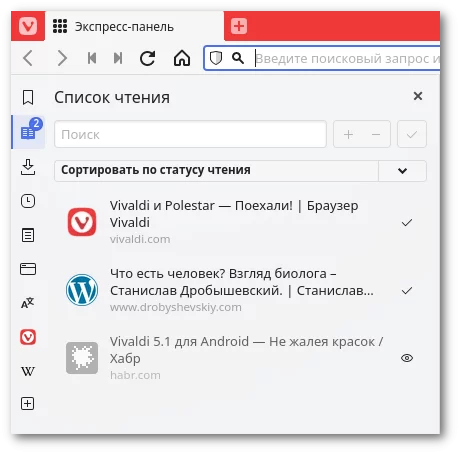Toggle the Reading List panel icon
Image resolution: width=459 pixels, height=453 pixels.
point(29,132)
